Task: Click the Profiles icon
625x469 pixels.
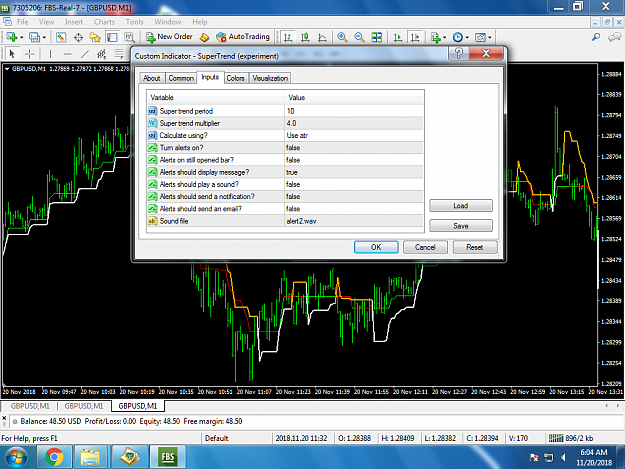Action: [x=35, y=37]
